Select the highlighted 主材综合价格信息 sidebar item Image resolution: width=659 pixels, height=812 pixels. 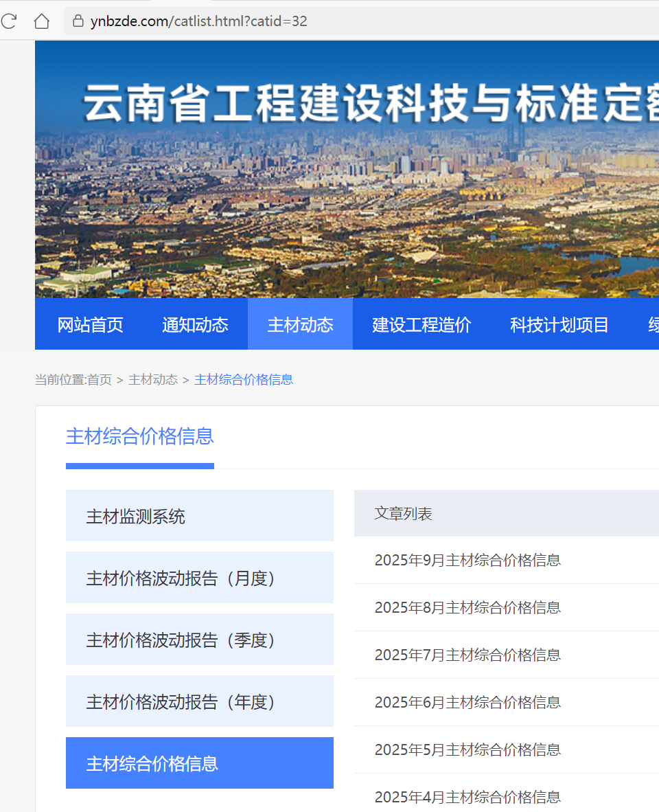200,763
